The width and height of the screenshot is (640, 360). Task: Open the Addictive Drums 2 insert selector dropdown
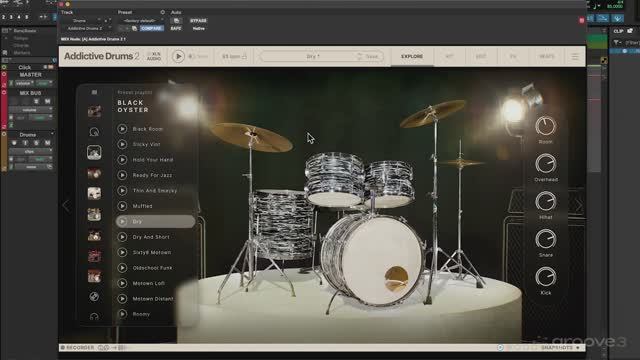pyautogui.click(x=86, y=29)
